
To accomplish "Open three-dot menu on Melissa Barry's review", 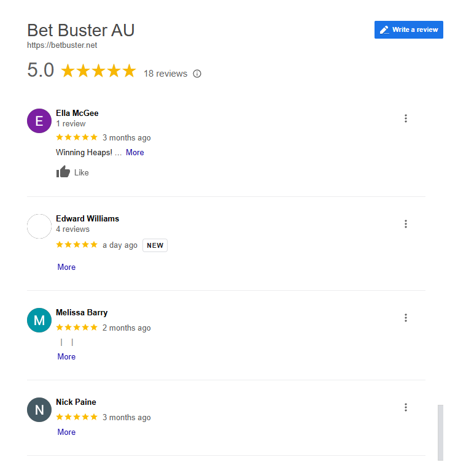I will [x=406, y=318].
